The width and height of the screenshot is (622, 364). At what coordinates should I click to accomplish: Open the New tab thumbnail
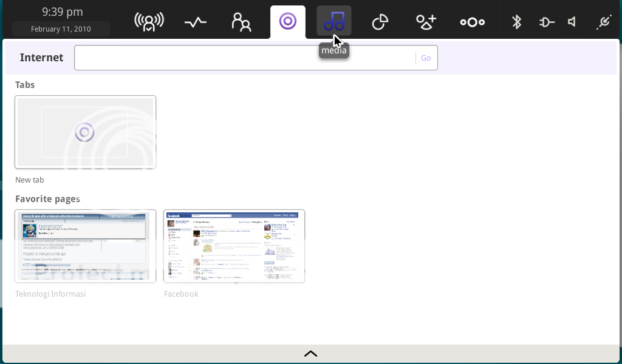[86, 132]
